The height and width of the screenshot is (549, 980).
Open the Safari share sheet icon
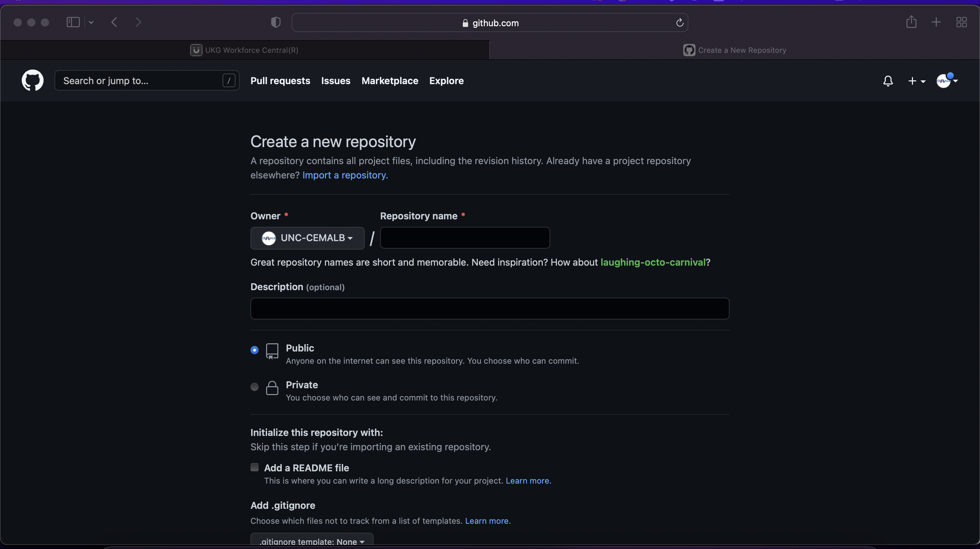[911, 22]
